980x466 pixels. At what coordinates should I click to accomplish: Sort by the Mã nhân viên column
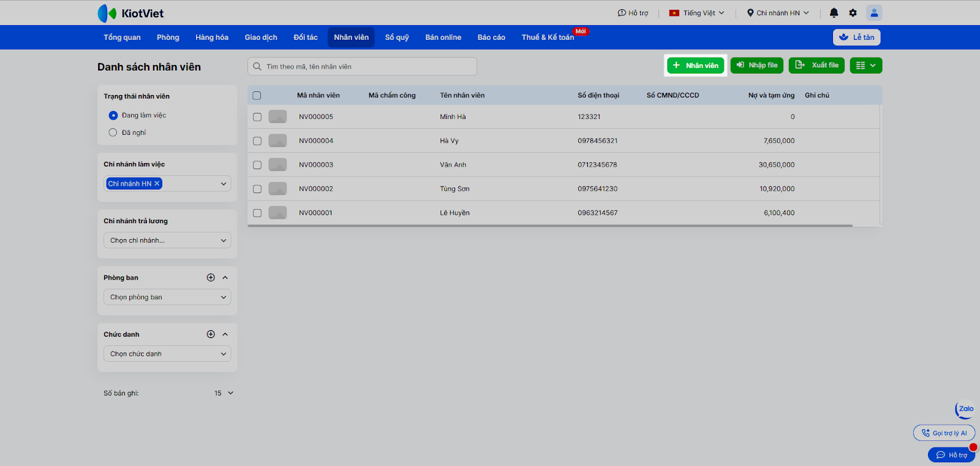pos(318,96)
